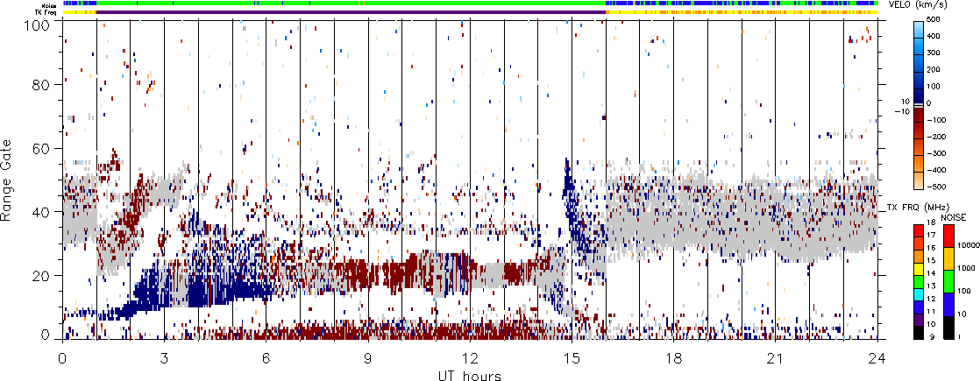980x381 pixels.
Task: Click NOISE scale label "1" at the bottom
Action: [x=959, y=337]
